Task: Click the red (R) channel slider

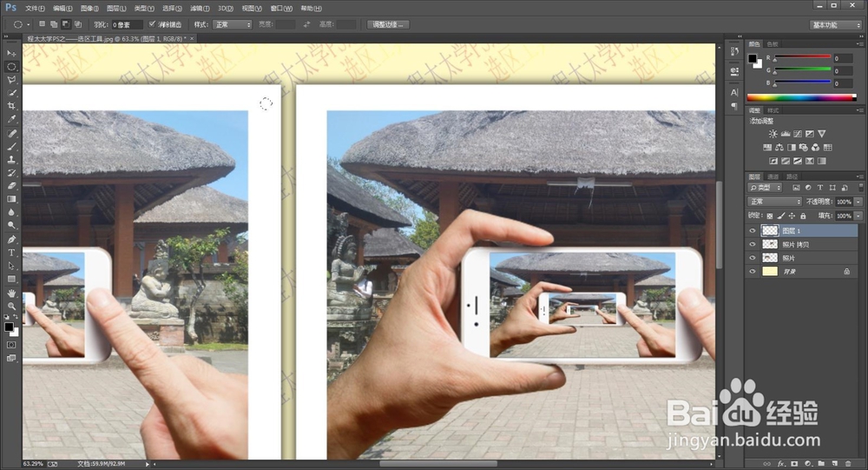Action: pyautogui.click(x=803, y=57)
